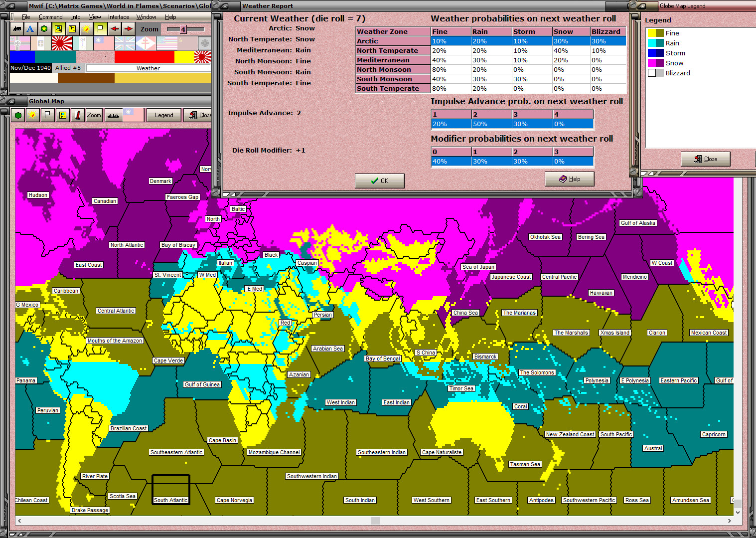Click the Nov/Dec 1940 turn date label
The width and height of the screenshot is (756, 538).
point(30,68)
